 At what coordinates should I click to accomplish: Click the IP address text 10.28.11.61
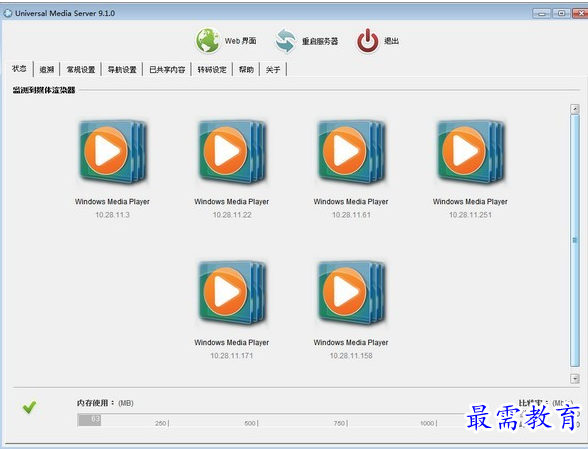351,215
